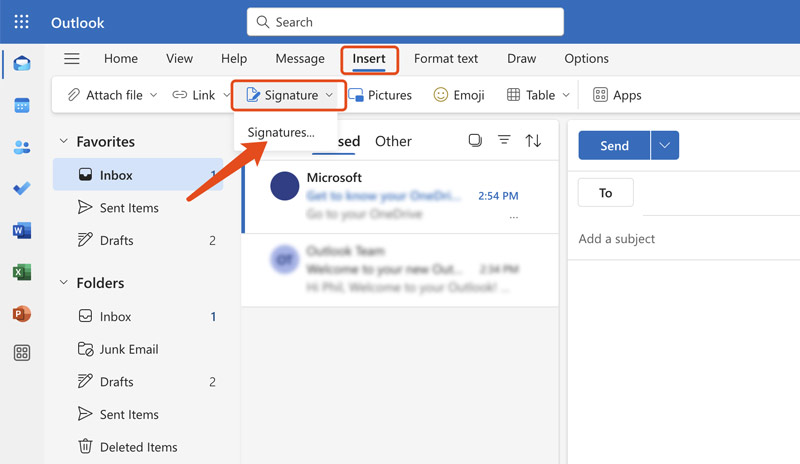The width and height of the screenshot is (800, 464).
Task: Click the Outlook title text
Action: [78, 22]
